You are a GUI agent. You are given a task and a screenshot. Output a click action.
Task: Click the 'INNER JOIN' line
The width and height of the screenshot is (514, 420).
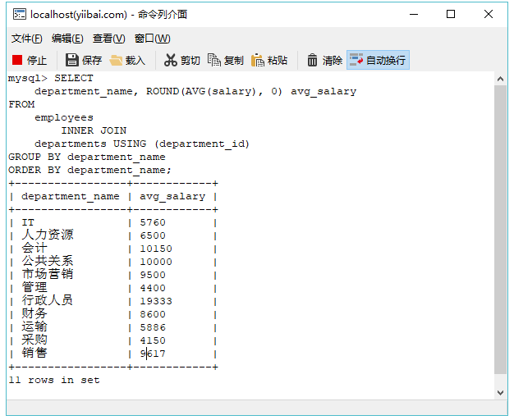click(94, 130)
